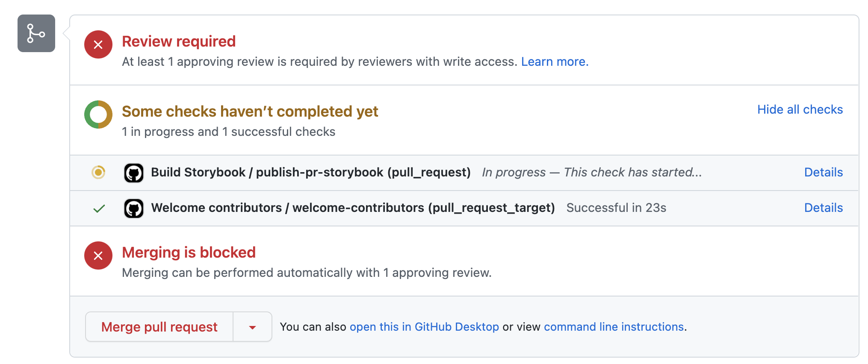Click the Welcome contributors / welcome-contributors check name
868x364 pixels.
(353, 208)
